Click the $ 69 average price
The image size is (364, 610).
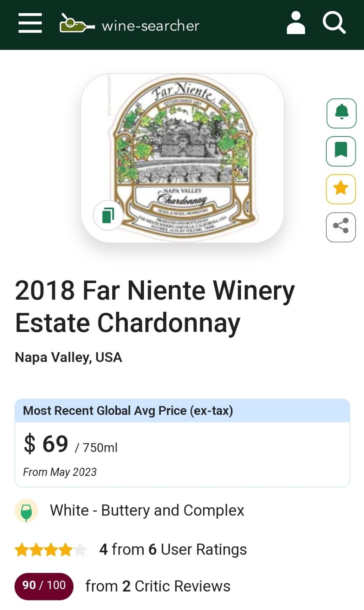46,444
